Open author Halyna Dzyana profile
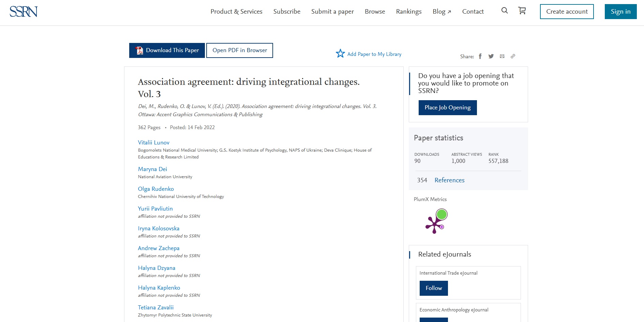This screenshot has width=644, height=322. coord(156,268)
